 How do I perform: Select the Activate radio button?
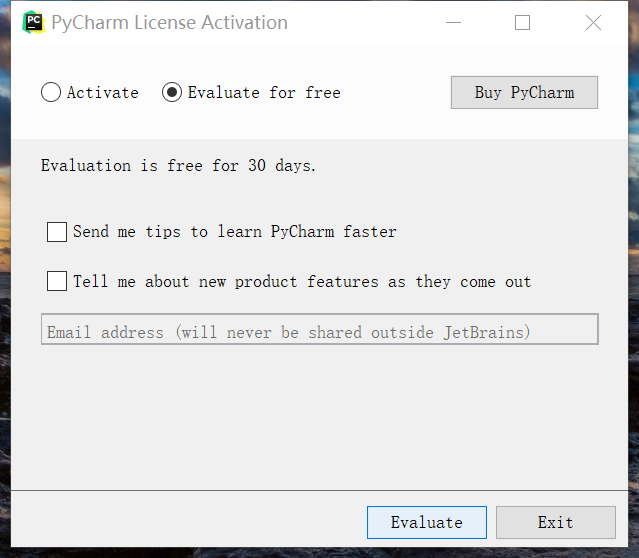[51, 93]
